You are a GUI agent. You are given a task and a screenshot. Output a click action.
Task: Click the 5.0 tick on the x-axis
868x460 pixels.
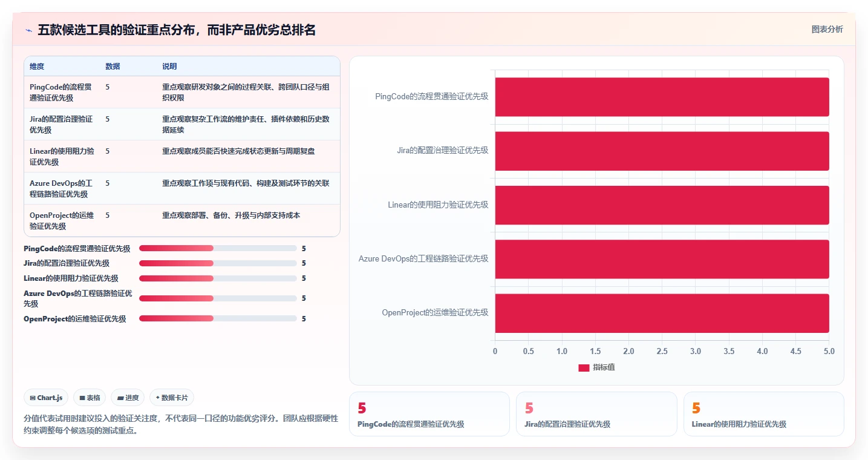(829, 351)
